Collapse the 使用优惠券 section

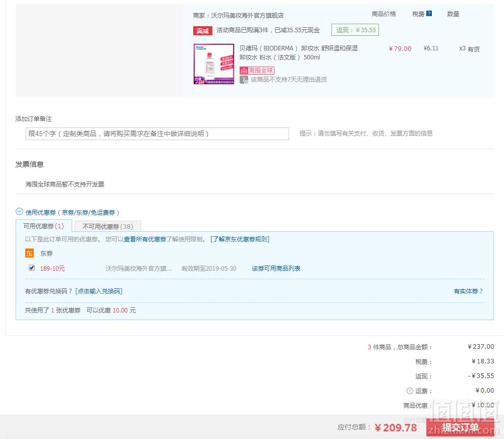pyautogui.click(x=19, y=212)
